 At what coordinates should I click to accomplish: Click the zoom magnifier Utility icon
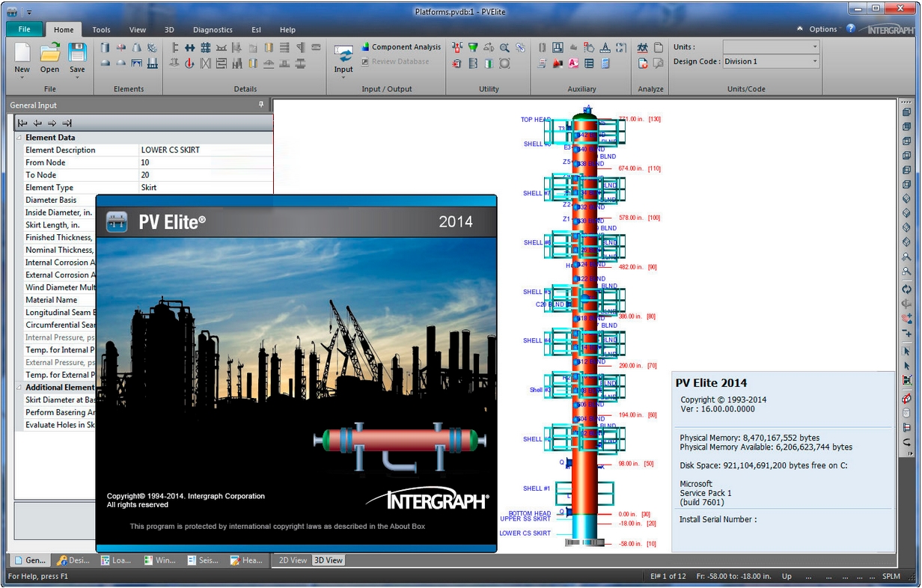[505, 47]
